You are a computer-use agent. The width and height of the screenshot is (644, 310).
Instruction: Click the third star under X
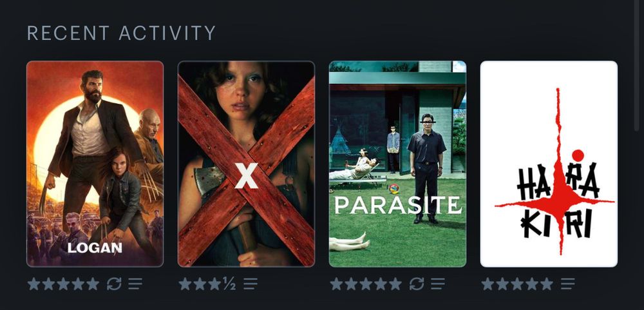pos(215,284)
